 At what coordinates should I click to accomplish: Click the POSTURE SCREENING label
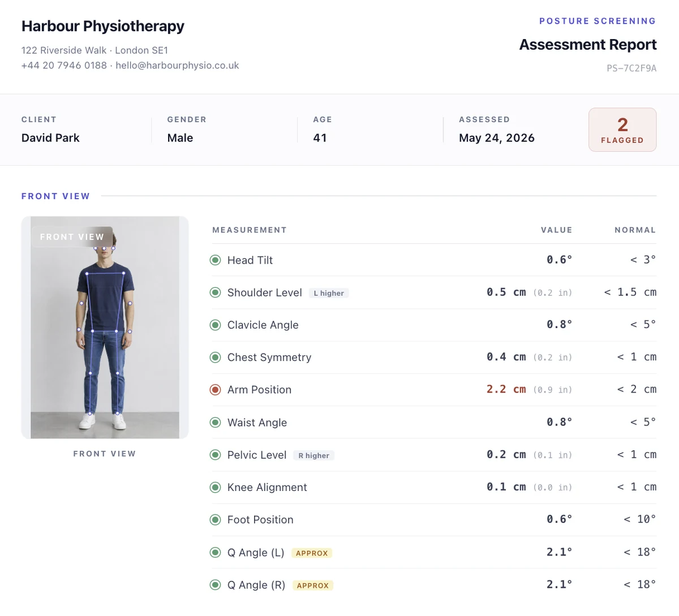click(598, 21)
